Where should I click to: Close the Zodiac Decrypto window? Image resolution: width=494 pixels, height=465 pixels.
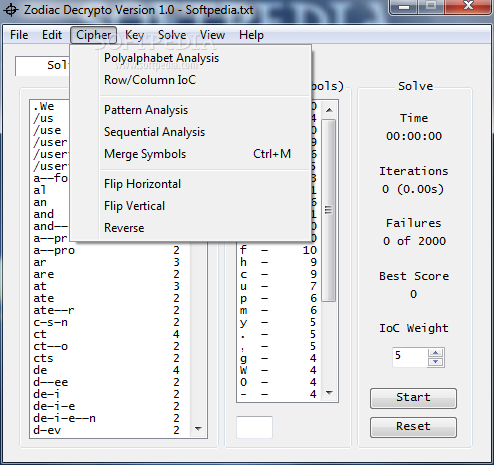pos(469,6)
